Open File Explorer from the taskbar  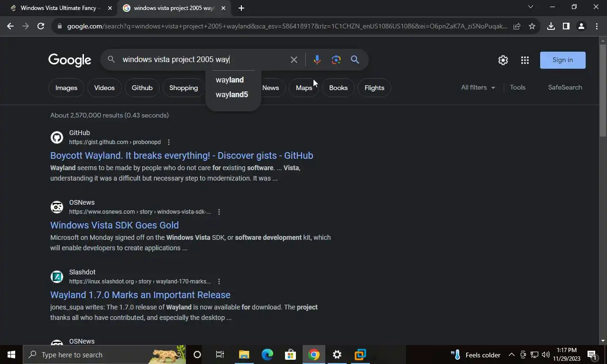(x=244, y=355)
